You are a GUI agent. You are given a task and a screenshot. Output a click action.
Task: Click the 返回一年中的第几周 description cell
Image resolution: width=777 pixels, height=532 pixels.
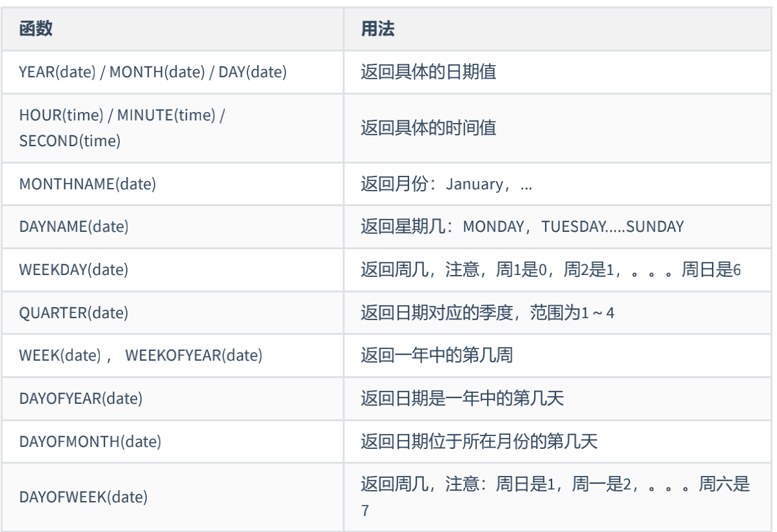click(x=437, y=356)
